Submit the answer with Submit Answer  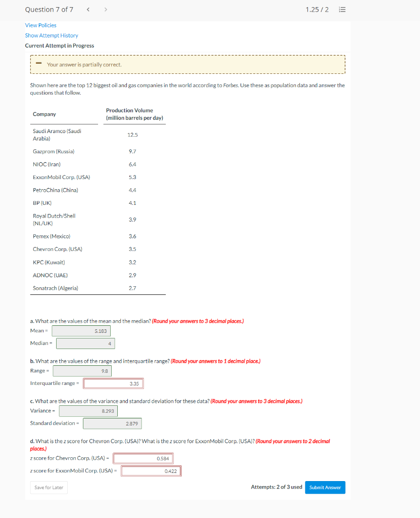coord(325,488)
